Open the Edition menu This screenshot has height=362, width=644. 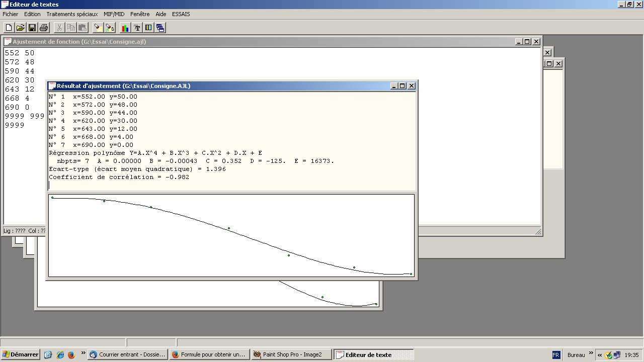click(x=32, y=14)
